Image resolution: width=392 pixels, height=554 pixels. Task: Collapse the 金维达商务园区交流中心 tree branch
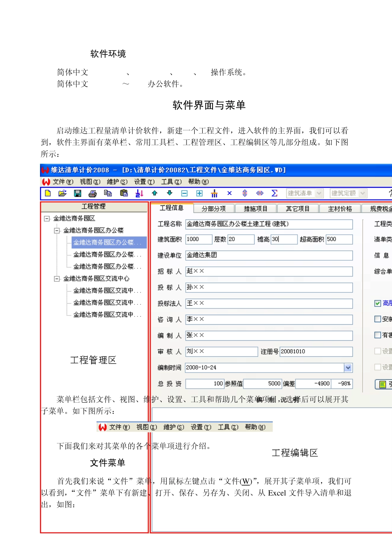[x=57, y=278]
